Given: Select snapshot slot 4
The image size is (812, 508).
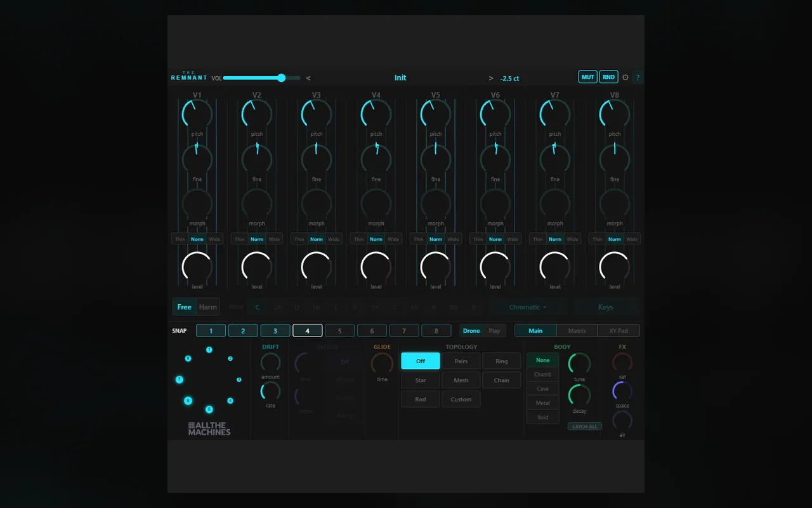Looking at the screenshot, I should click(308, 331).
